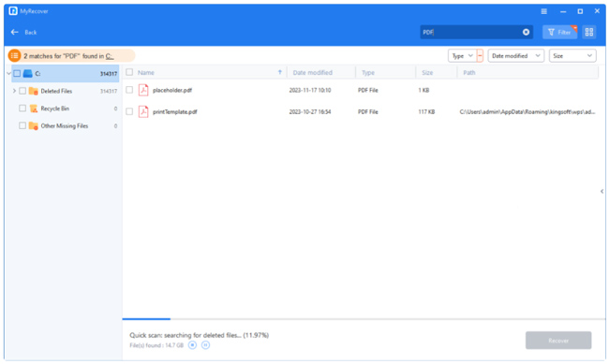Viewport: 609px width, 364px height.
Task: Select the Deleted Files tree item
Action: pyautogui.click(x=56, y=91)
